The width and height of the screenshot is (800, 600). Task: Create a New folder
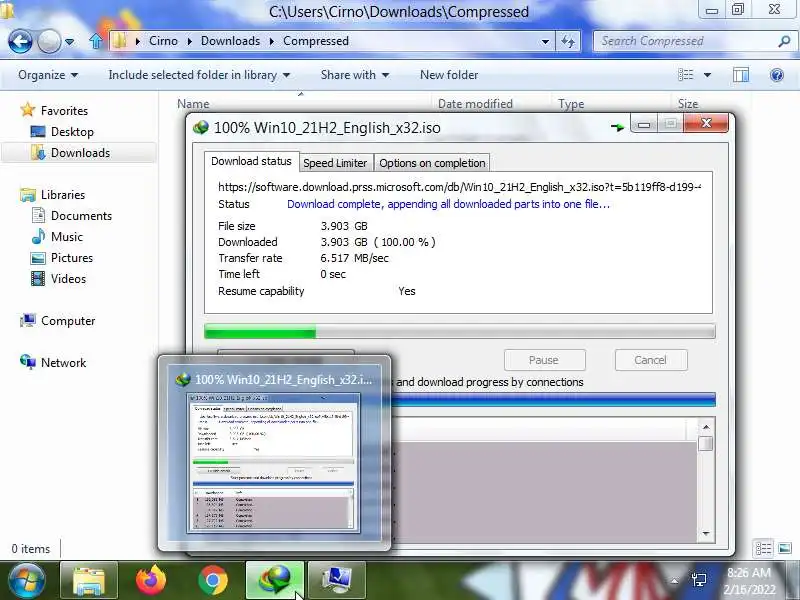(x=449, y=75)
